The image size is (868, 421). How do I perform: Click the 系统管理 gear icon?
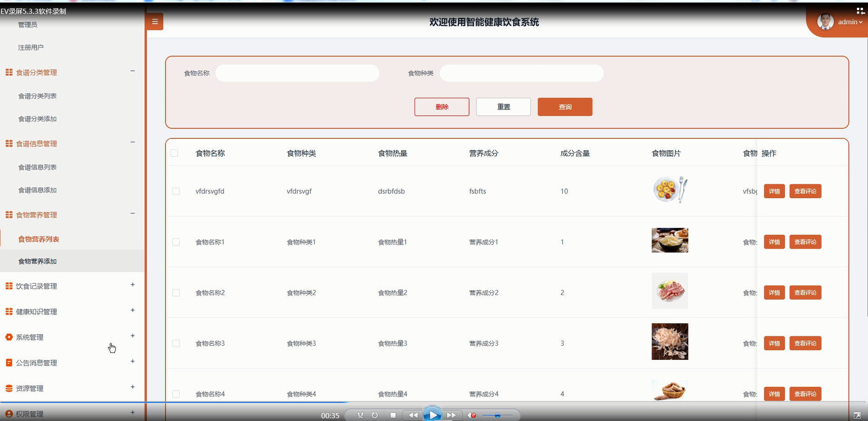click(9, 337)
